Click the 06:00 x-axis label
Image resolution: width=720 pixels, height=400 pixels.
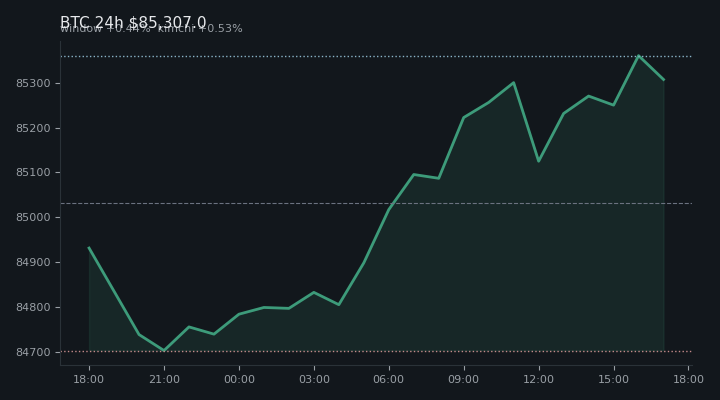389,379
